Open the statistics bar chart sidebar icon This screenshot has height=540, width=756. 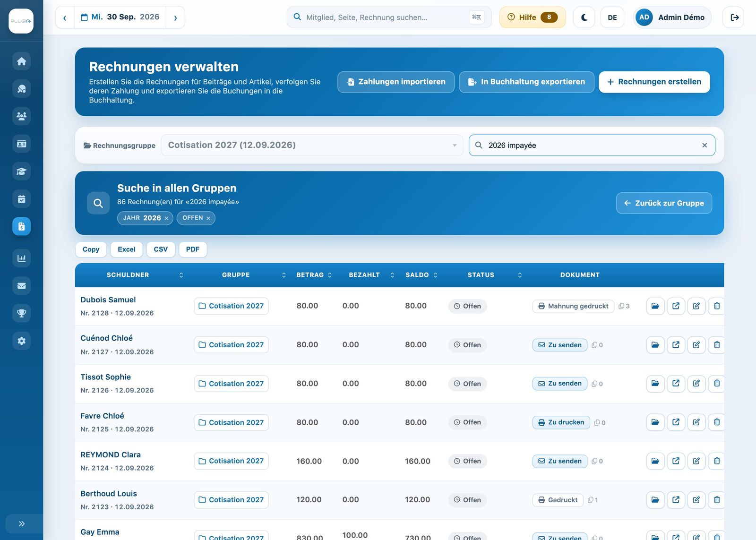[21, 258]
